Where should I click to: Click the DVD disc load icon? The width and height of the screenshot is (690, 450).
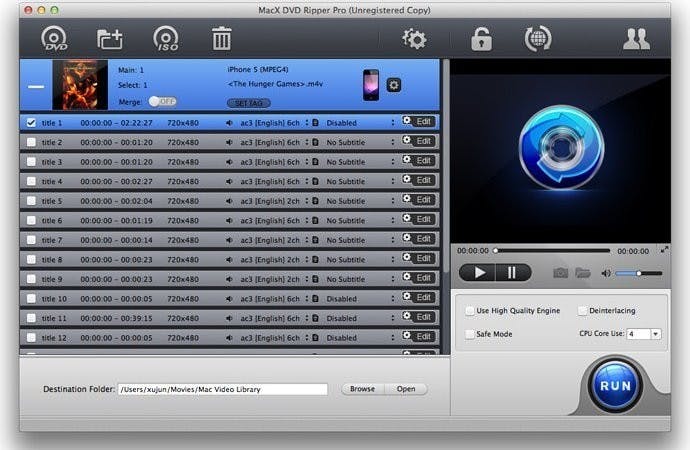coord(54,39)
